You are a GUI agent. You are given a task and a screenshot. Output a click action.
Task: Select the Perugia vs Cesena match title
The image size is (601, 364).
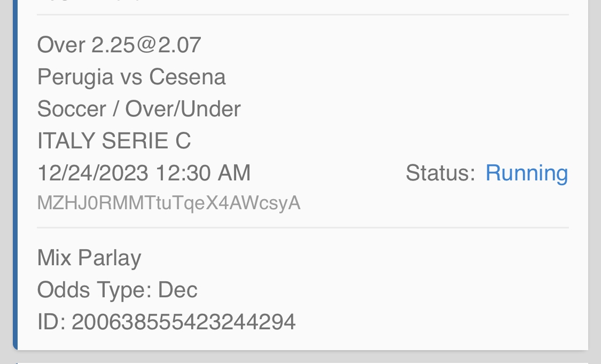(131, 77)
